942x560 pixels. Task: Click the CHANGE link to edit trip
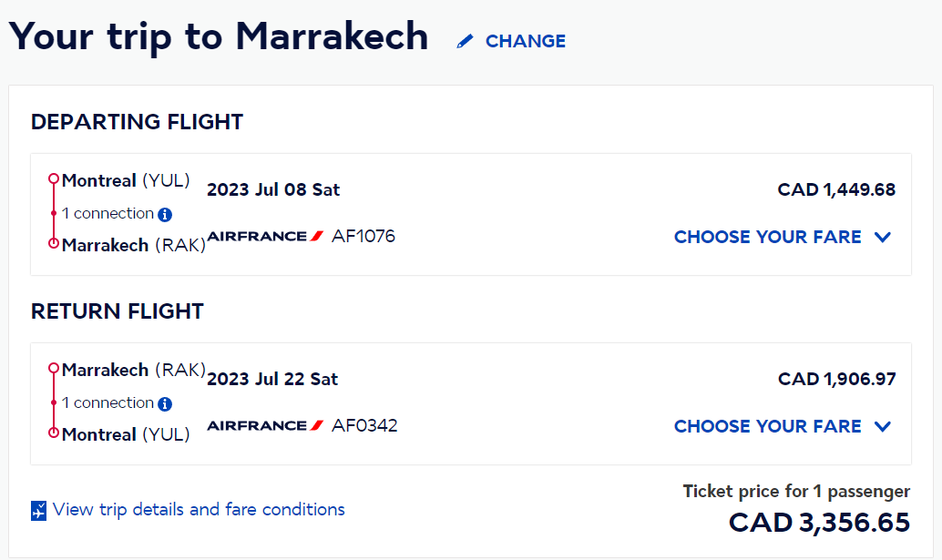[x=526, y=41]
